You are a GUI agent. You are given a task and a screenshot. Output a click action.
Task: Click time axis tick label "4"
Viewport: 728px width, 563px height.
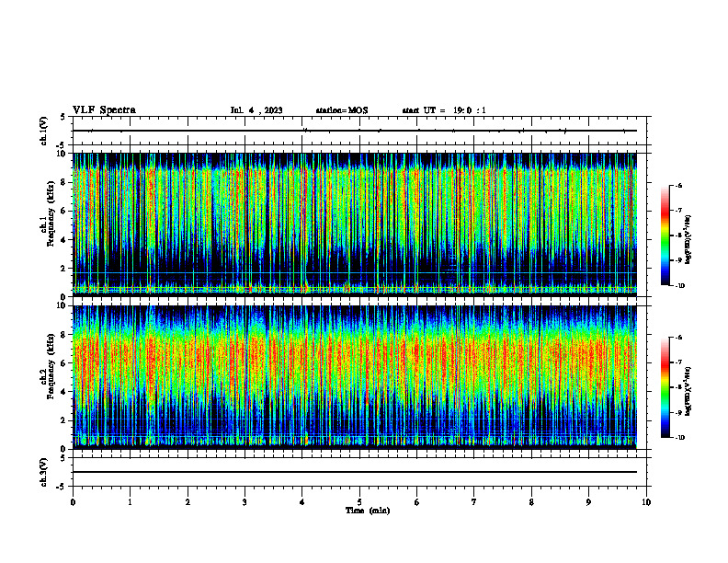[x=302, y=502]
